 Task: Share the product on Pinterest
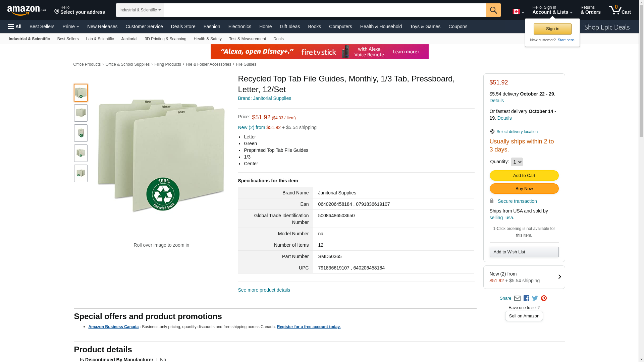(544, 298)
